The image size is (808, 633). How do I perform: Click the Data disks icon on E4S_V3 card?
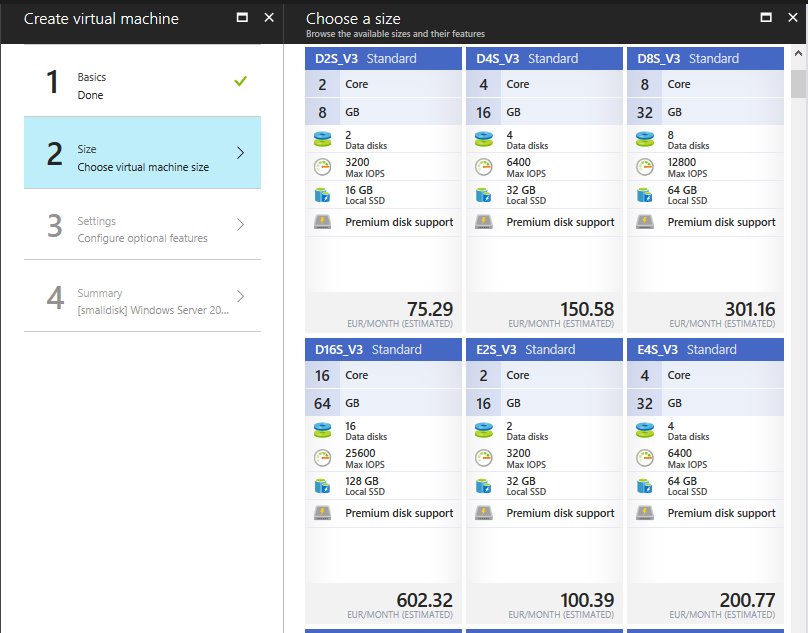tap(645, 430)
